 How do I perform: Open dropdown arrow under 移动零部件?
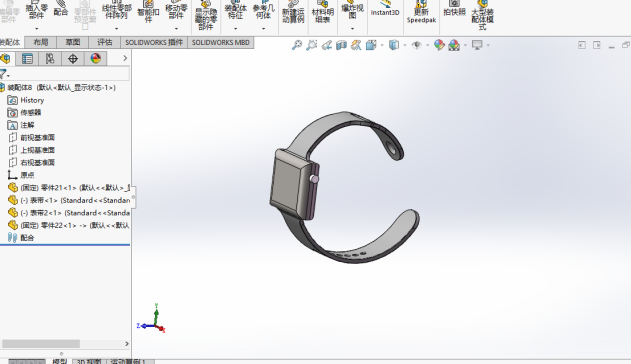point(176,29)
